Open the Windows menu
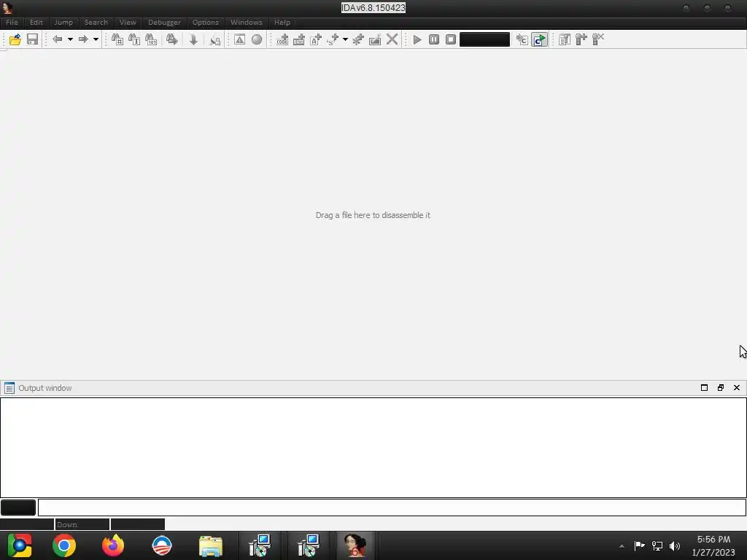 tap(247, 23)
